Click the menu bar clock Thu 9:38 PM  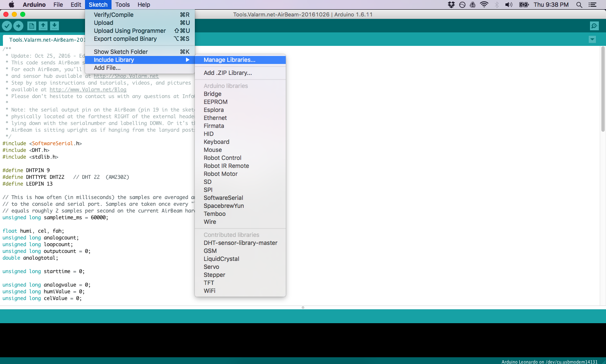coord(551,5)
